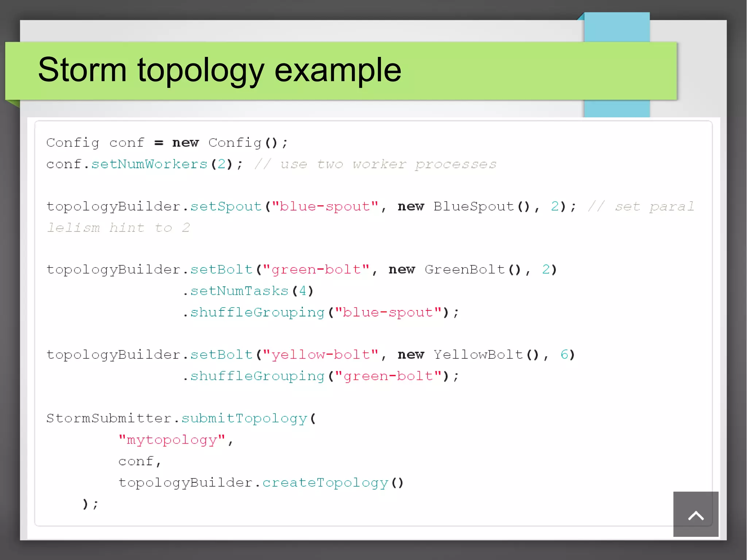The height and width of the screenshot is (560, 747).
Task: Click the "mytopology" string argument
Action: pos(172,440)
